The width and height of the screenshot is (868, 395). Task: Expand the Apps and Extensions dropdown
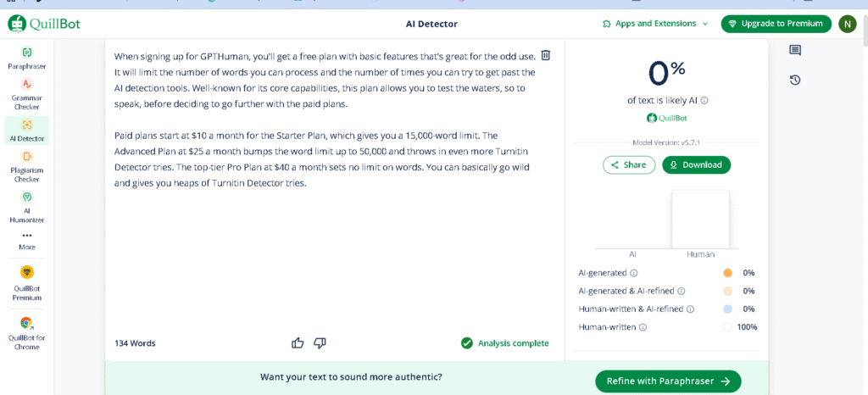(655, 24)
